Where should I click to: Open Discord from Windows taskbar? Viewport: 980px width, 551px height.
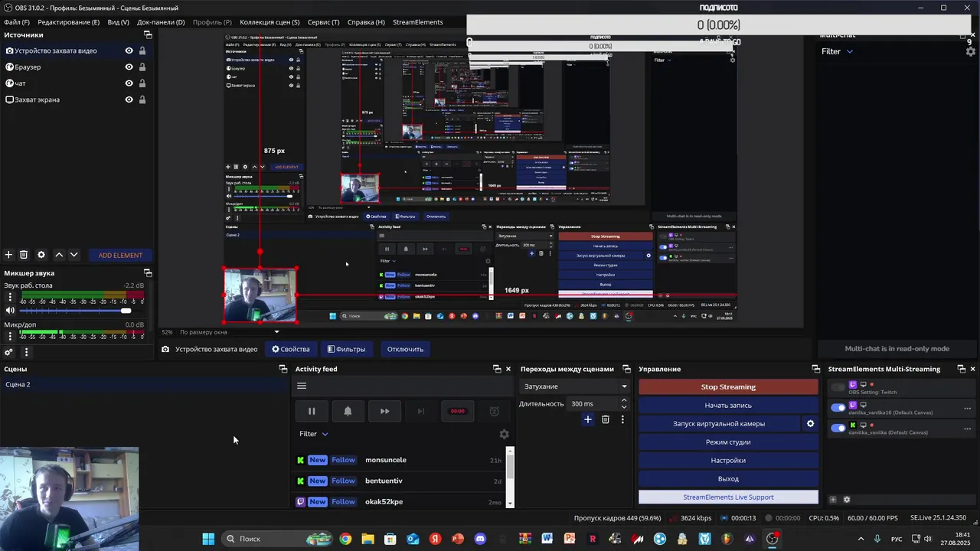coord(480,539)
